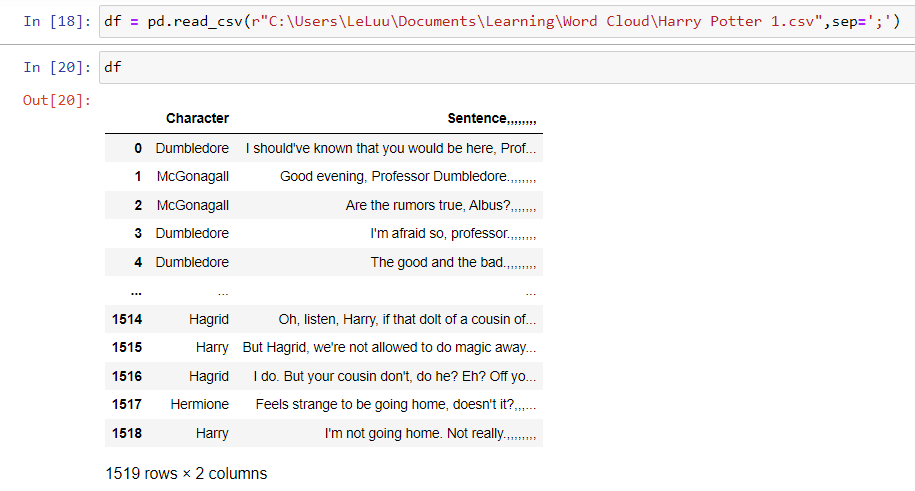
Task: Select Hagrid in row 1516
Action: pyautogui.click(x=208, y=377)
